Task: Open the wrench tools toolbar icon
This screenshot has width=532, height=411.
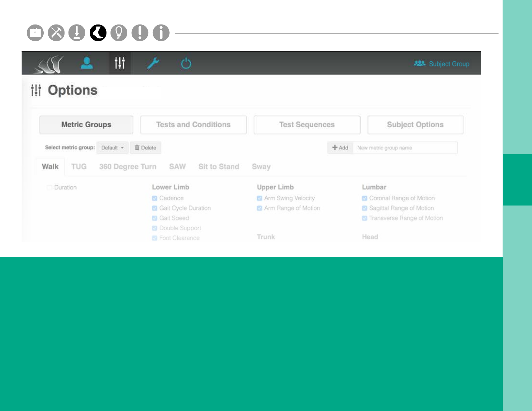Action: (153, 63)
